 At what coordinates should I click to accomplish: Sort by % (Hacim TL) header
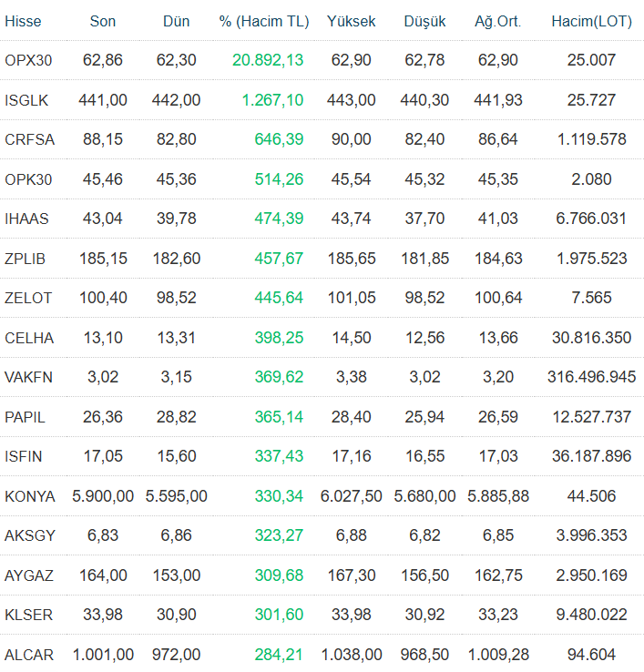(x=264, y=22)
